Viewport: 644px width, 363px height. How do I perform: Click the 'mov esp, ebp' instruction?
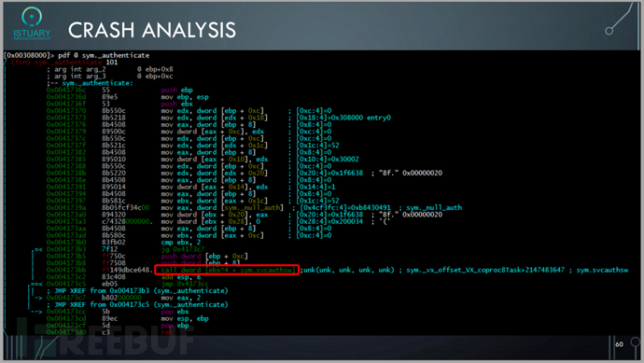coord(185,318)
